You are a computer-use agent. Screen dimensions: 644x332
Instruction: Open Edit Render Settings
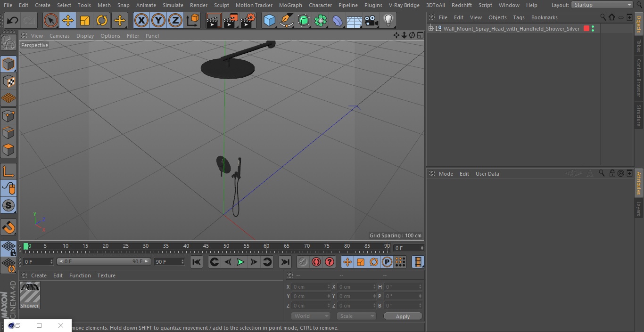click(x=248, y=20)
